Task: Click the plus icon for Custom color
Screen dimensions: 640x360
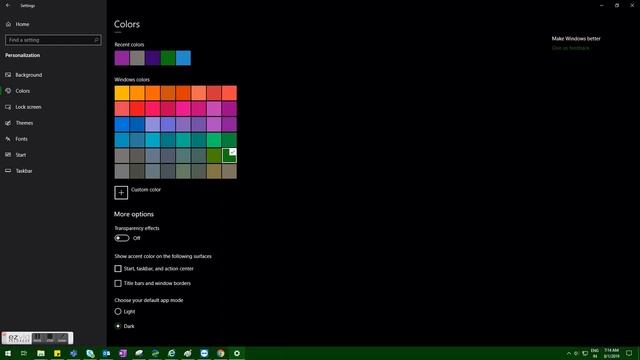Action: (x=121, y=193)
